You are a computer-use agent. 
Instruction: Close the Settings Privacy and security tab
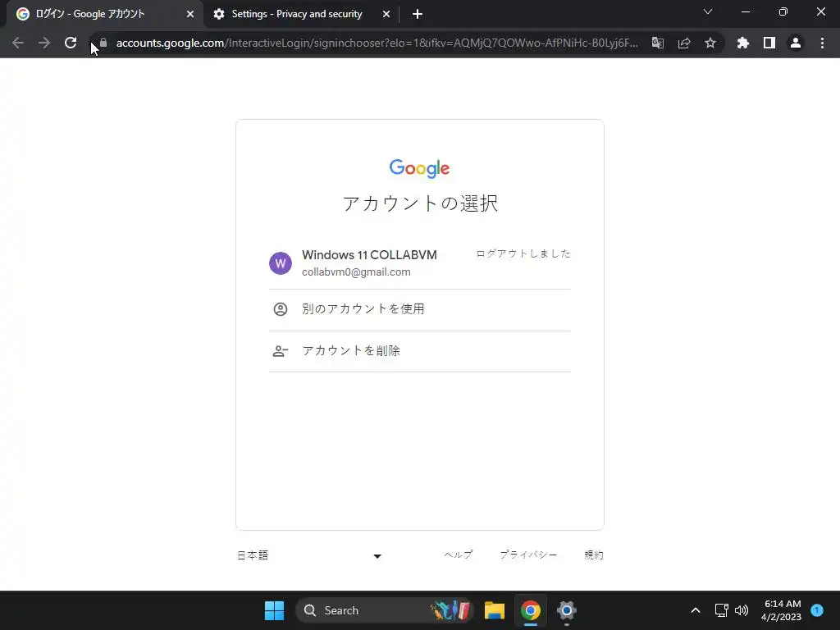(386, 15)
